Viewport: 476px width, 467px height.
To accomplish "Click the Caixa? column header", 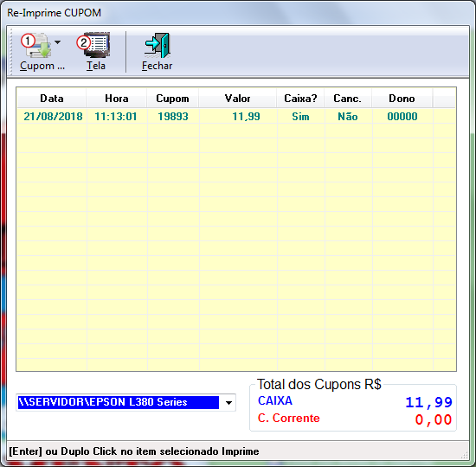I will click(300, 99).
